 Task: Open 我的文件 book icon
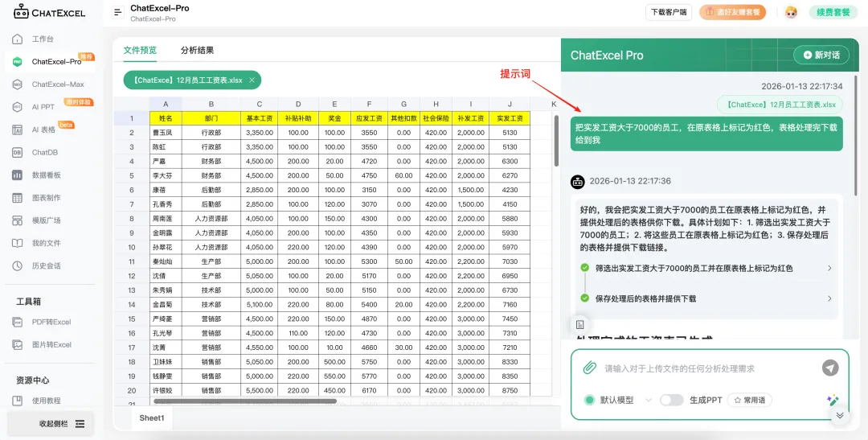pos(18,243)
